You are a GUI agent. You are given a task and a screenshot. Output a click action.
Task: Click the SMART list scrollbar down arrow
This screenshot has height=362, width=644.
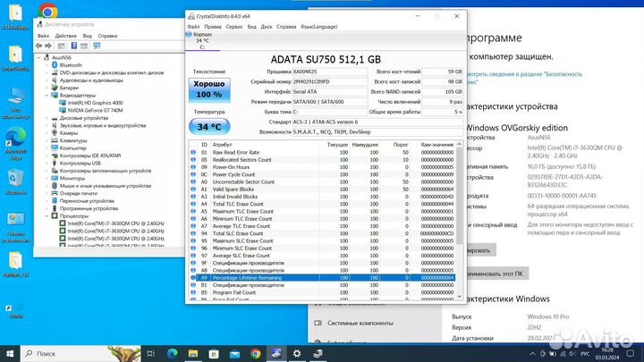(x=460, y=297)
